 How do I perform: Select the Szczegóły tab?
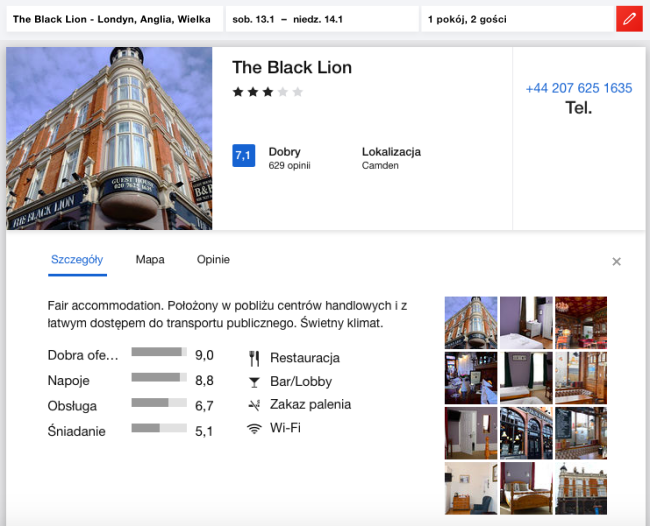pyautogui.click(x=77, y=260)
